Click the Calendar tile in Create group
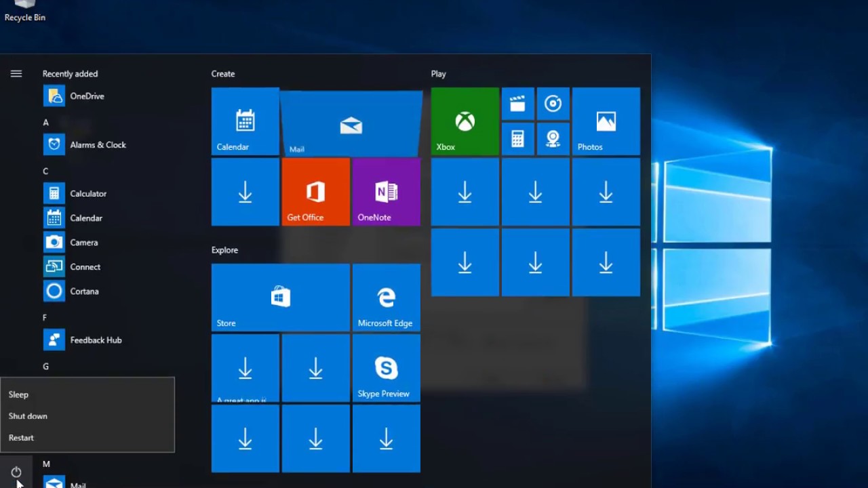This screenshot has width=868, height=488. pyautogui.click(x=245, y=121)
